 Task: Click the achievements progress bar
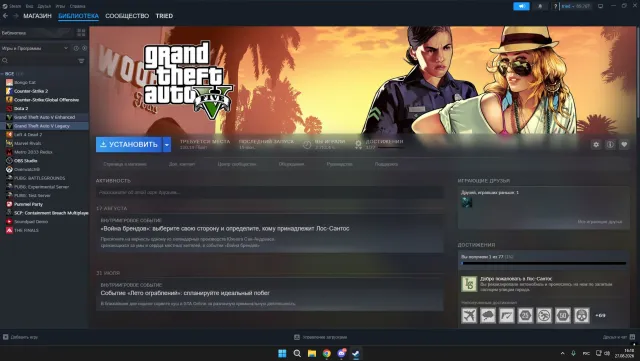[x=543, y=263]
